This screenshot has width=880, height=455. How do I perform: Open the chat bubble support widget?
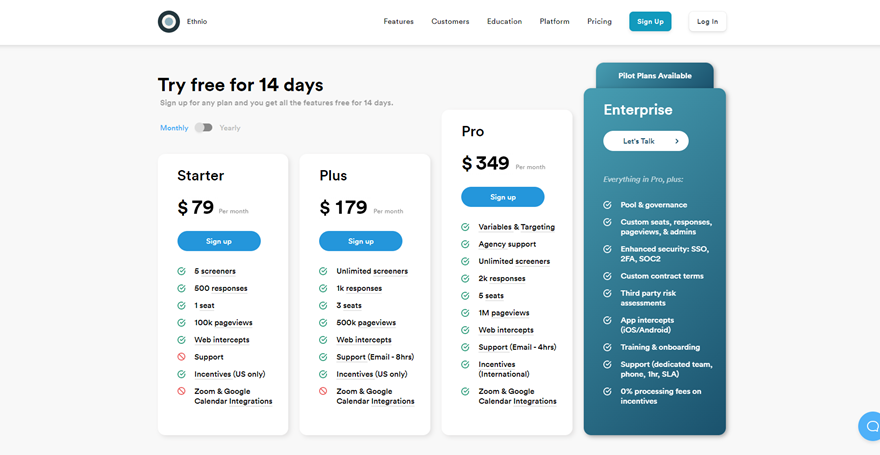[x=870, y=426]
